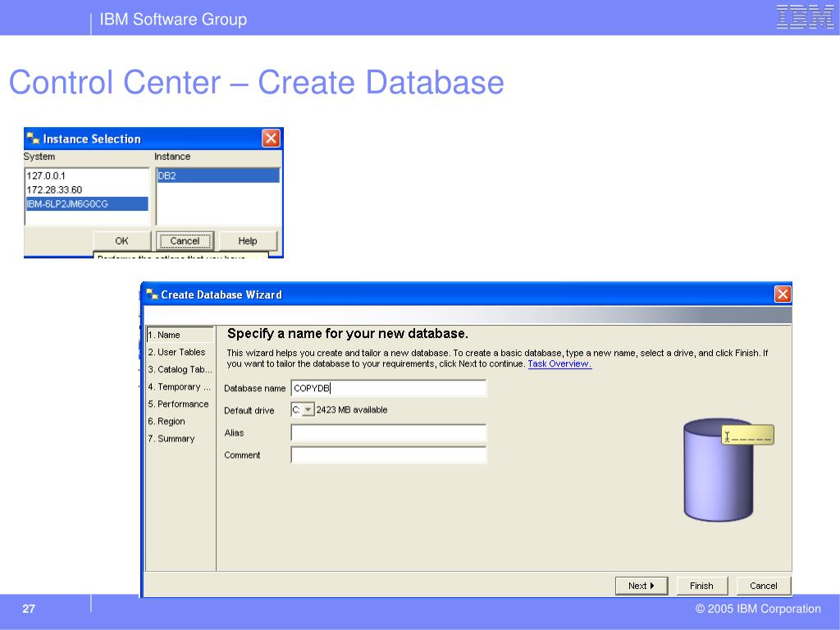Click Cancel in Instance Selection dialog
This screenshot has height=630, width=840.
click(x=185, y=241)
